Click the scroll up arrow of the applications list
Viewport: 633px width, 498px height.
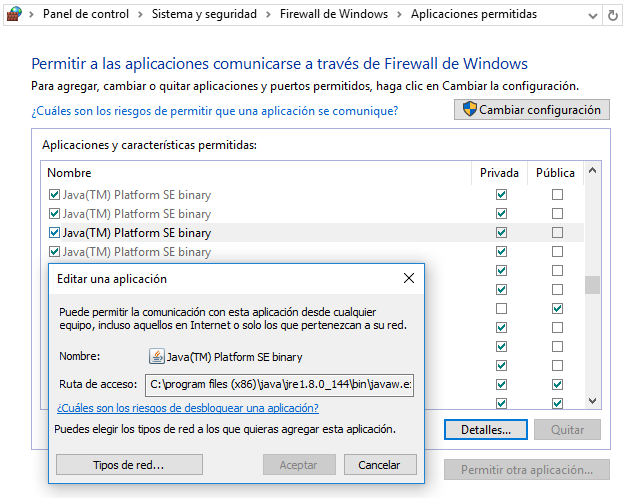pyautogui.click(x=592, y=172)
